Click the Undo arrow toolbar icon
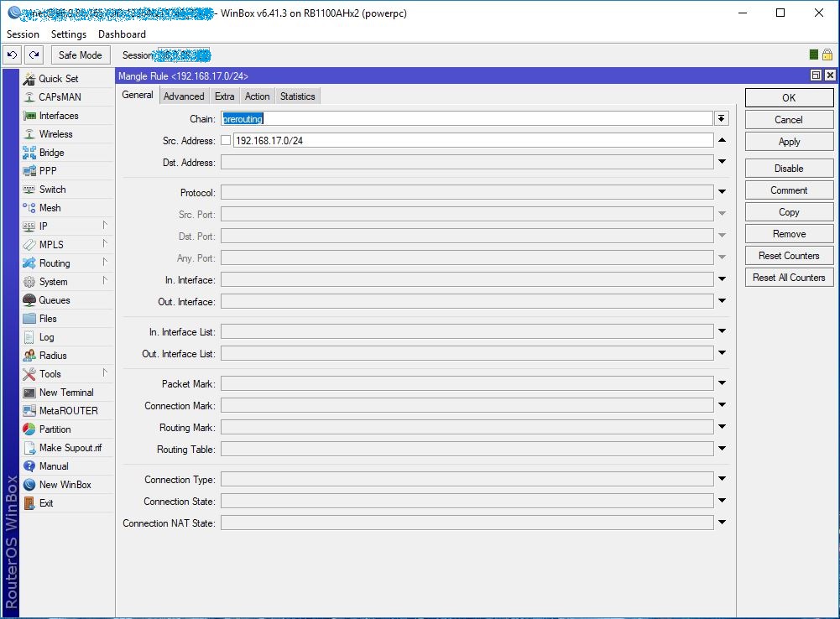 pos(13,55)
